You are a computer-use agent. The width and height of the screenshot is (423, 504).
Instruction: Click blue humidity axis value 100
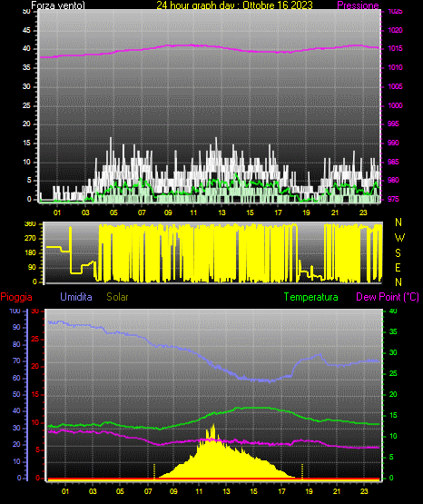[15, 311]
